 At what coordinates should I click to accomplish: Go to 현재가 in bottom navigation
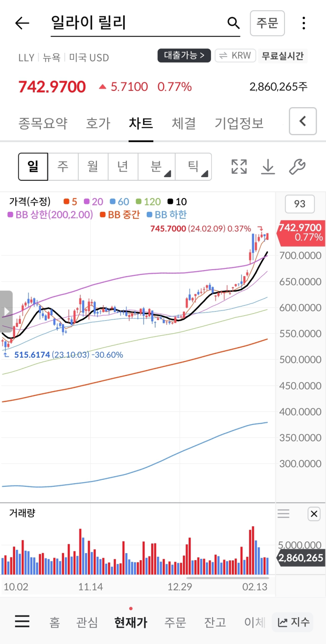[131, 622]
